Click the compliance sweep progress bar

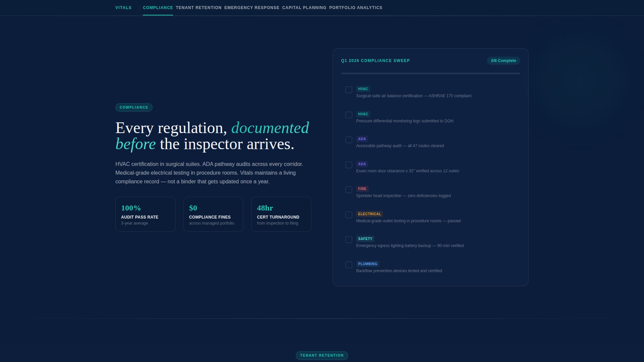[x=431, y=73]
